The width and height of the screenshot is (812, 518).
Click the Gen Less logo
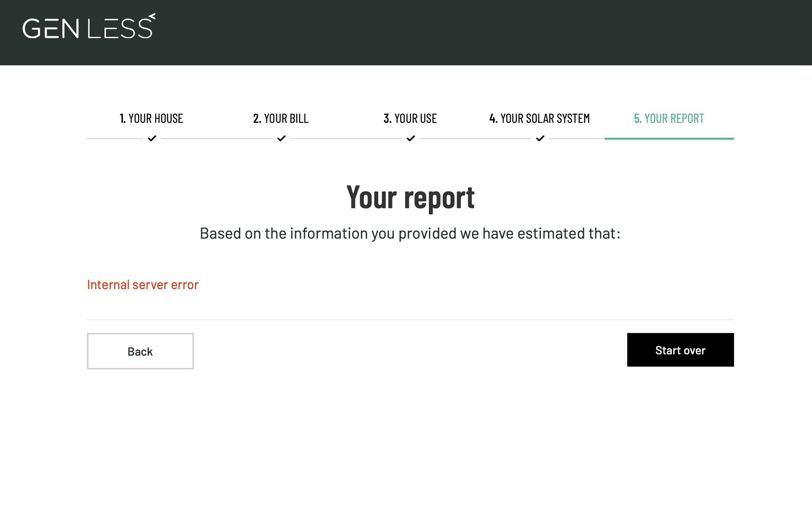(x=89, y=26)
